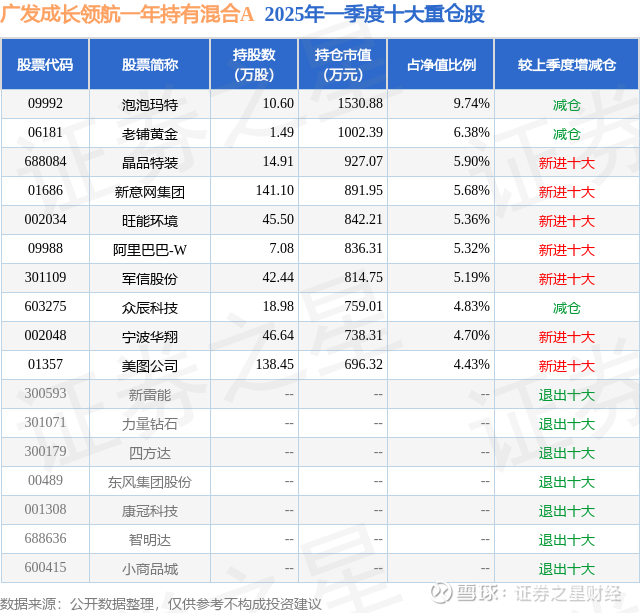Select stock code 09988

pyautogui.click(x=45, y=249)
